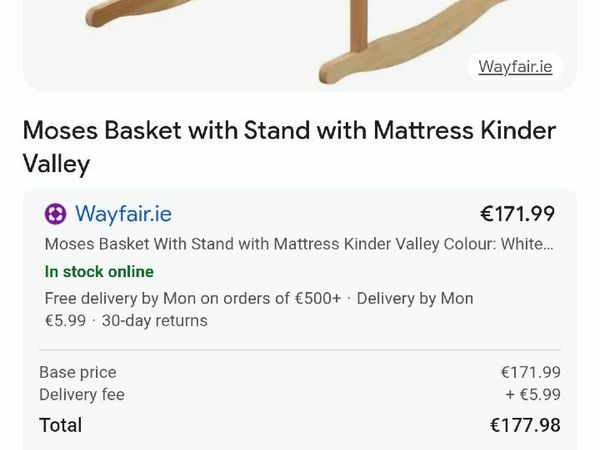Click the purple Wayfair logo icon
The width and height of the screenshot is (600, 450).
56,214
